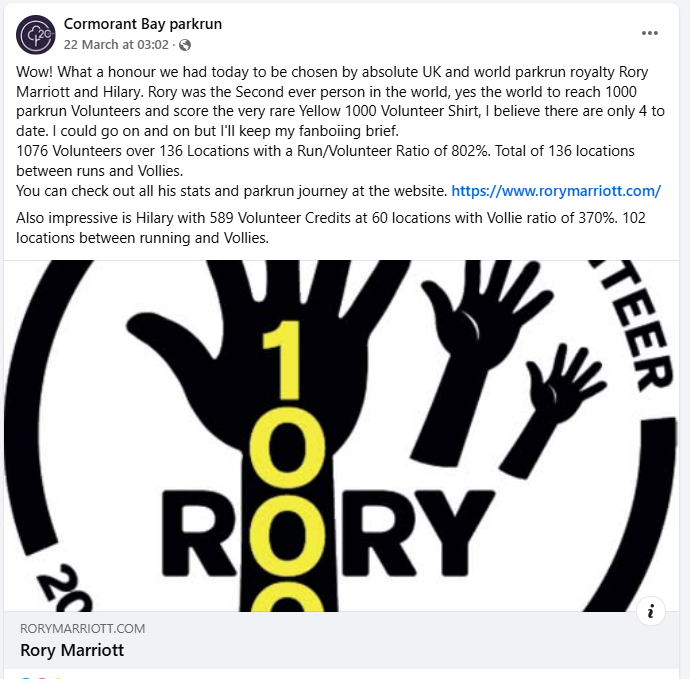The width and height of the screenshot is (690, 679).
Task: Click the paragraph mentioning Hilary's 589 Volunteer Credits
Action: click(331, 228)
